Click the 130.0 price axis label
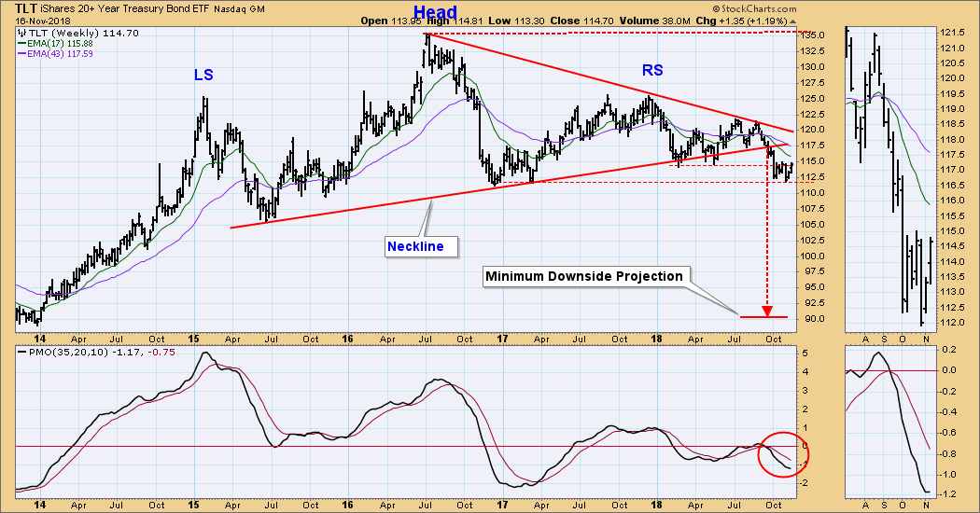980x513 pixels. pyautogui.click(x=814, y=67)
